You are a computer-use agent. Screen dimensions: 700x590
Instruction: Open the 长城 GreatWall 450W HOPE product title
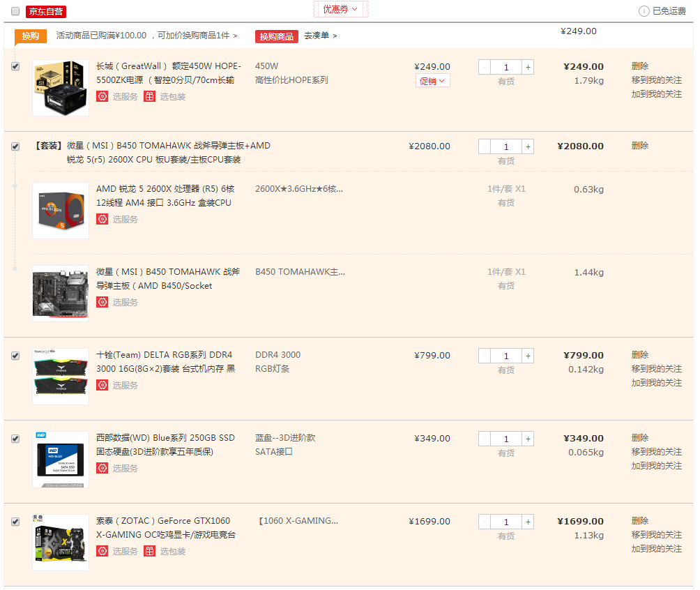[x=169, y=73]
